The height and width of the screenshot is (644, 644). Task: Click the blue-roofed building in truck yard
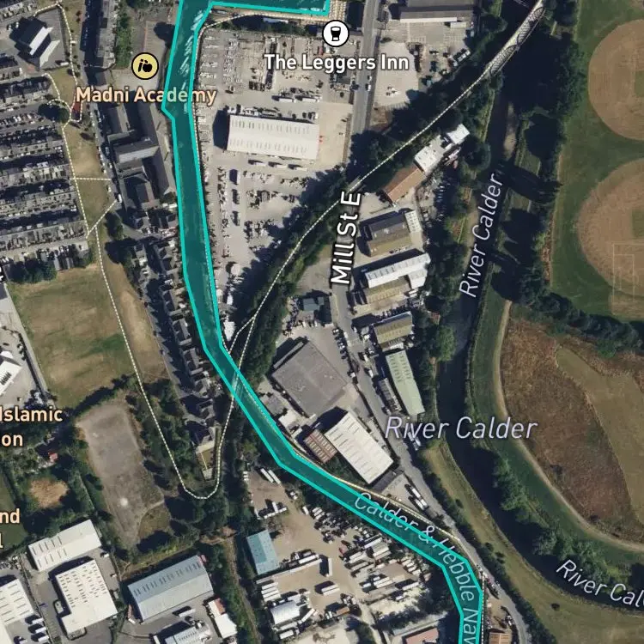click(263, 551)
